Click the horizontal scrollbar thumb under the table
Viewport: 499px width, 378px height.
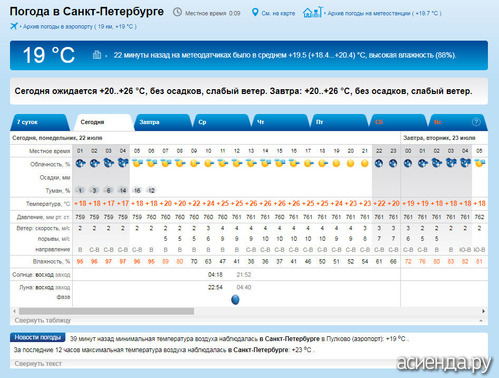click(x=106, y=311)
